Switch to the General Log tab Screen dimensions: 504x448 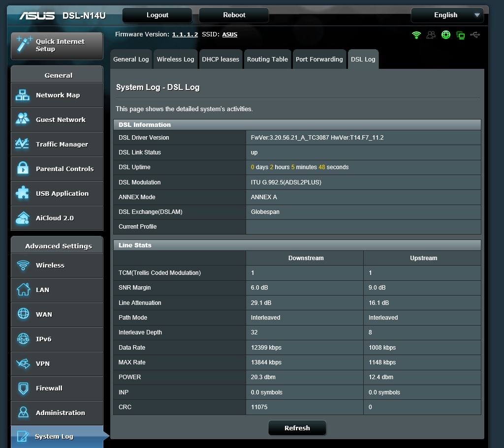(x=131, y=60)
